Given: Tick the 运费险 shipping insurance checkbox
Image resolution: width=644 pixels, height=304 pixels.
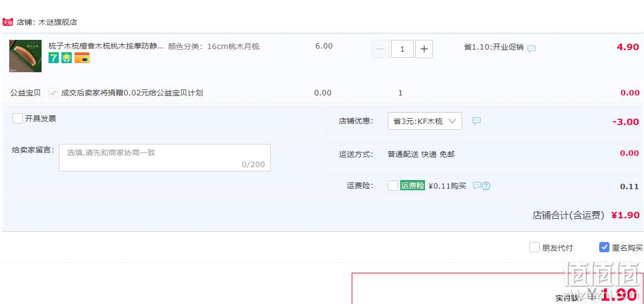Looking at the screenshot, I should pos(393,186).
